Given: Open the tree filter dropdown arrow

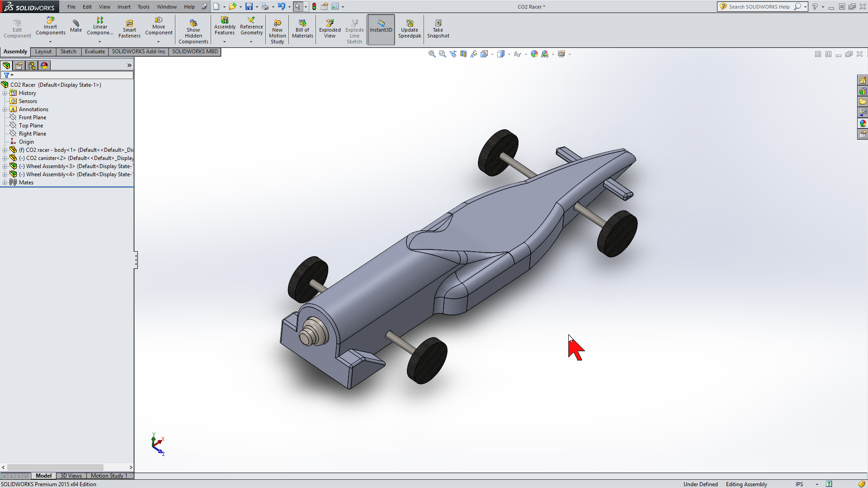Looking at the screenshot, I should coord(12,75).
